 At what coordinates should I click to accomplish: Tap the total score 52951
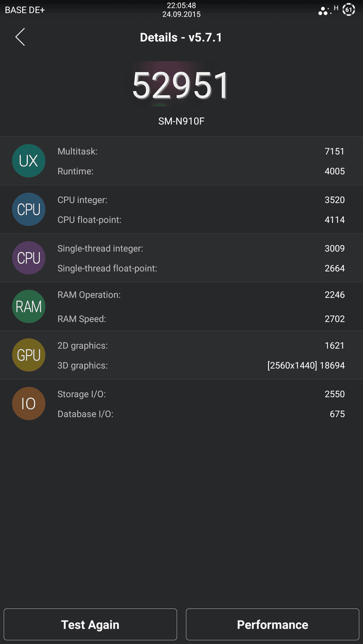point(181,85)
